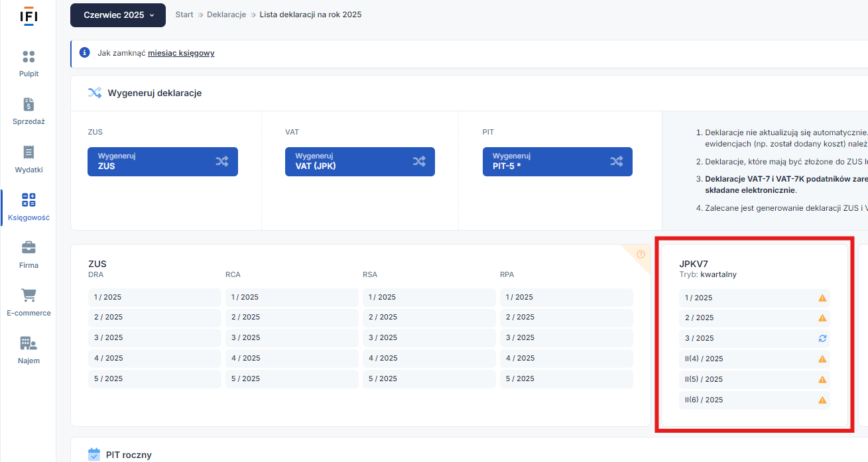Image resolution: width=868 pixels, height=462 pixels.
Task: Click Start in the breadcrumb
Action: coord(184,15)
